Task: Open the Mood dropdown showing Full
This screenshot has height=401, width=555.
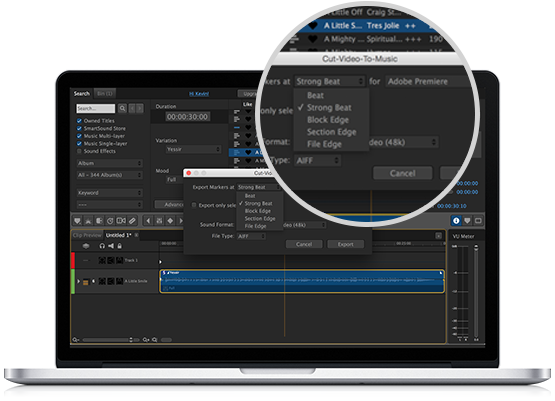Action: pos(173,180)
